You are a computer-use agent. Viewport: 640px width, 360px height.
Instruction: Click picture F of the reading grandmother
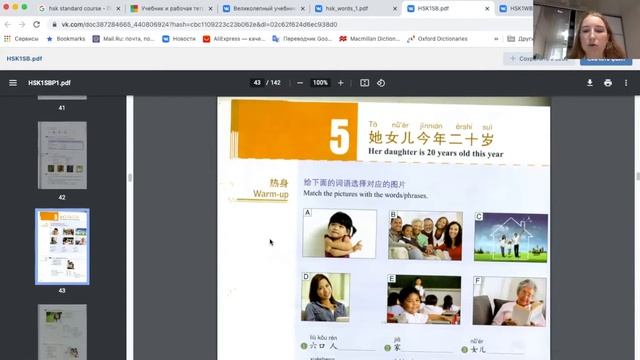tap(509, 301)
